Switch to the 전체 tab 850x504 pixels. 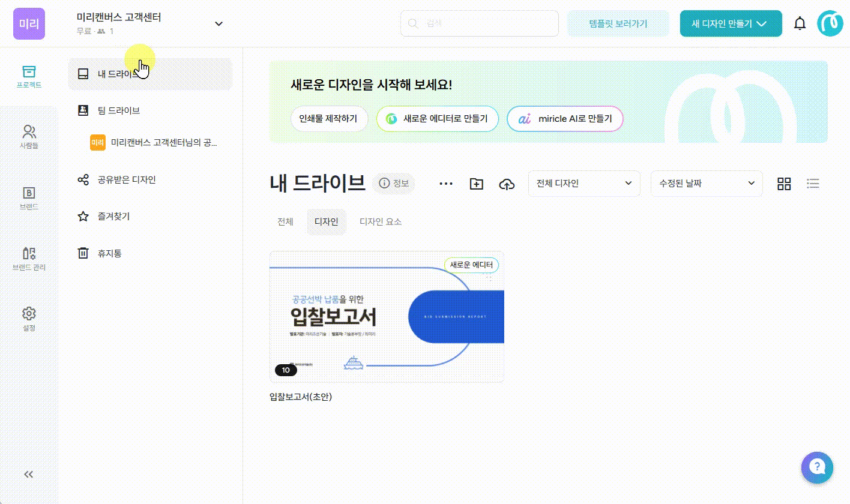point(285,222)
